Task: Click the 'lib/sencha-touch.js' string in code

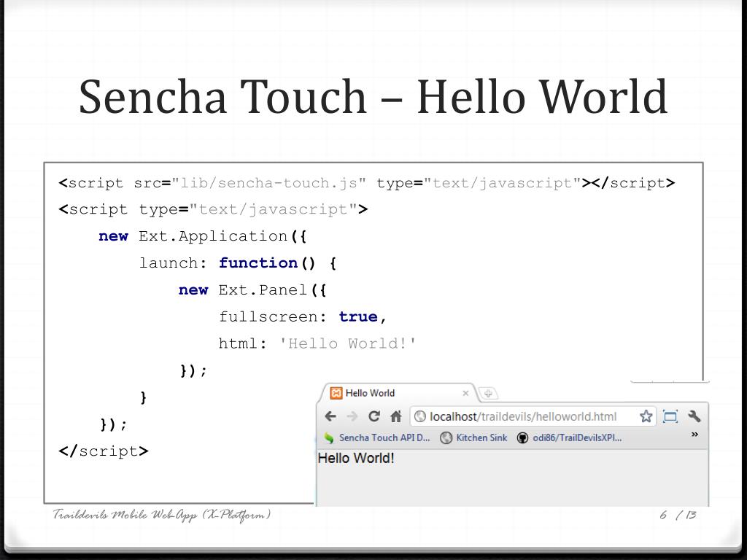Action: pos(268,183)
